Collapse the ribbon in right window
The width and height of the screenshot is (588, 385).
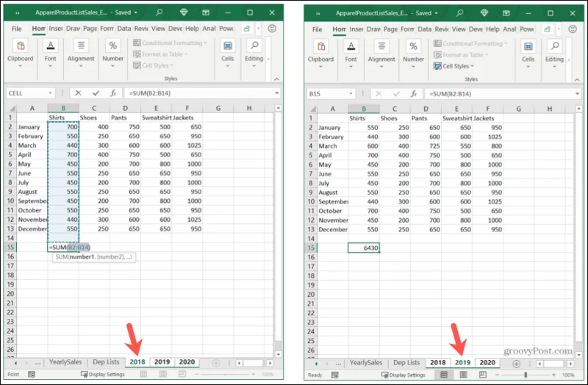point(577,80)
